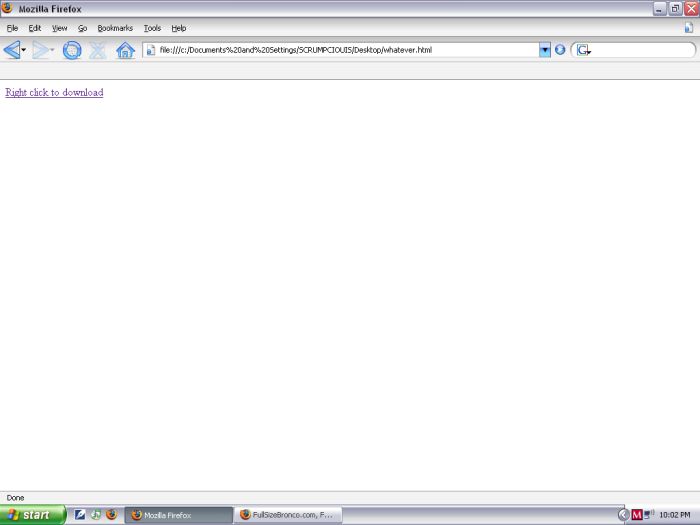
Task: Click the page icon in the address bar
Action: 151,50
